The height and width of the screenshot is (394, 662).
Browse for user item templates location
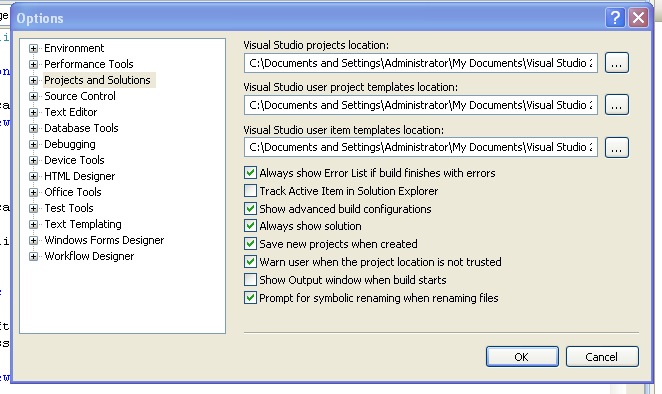point(617,147)
